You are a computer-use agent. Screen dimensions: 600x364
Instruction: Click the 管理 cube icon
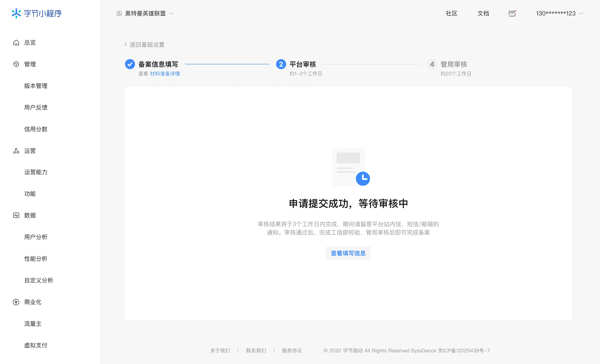pyautogui.click(x=16, y=64)
